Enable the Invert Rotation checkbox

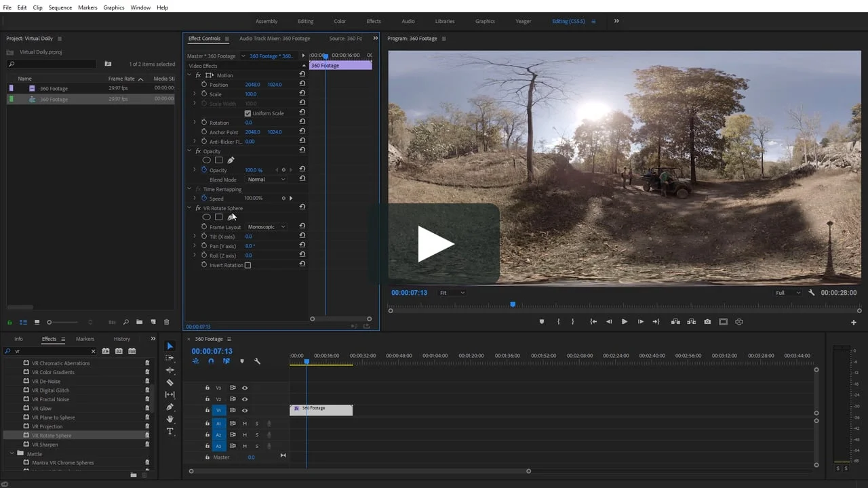(248, 265)
